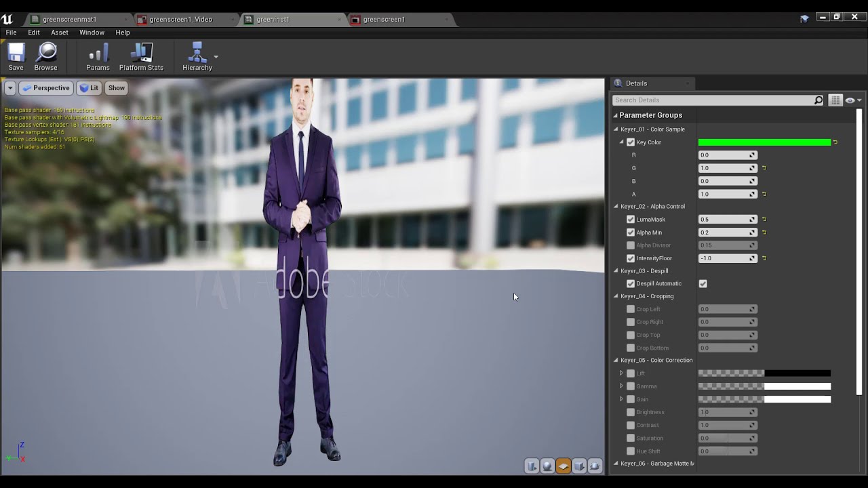This screenshot has height=488, width=868.
Task: Reset LumaMask to default arrow
Action: click(764, 220)
